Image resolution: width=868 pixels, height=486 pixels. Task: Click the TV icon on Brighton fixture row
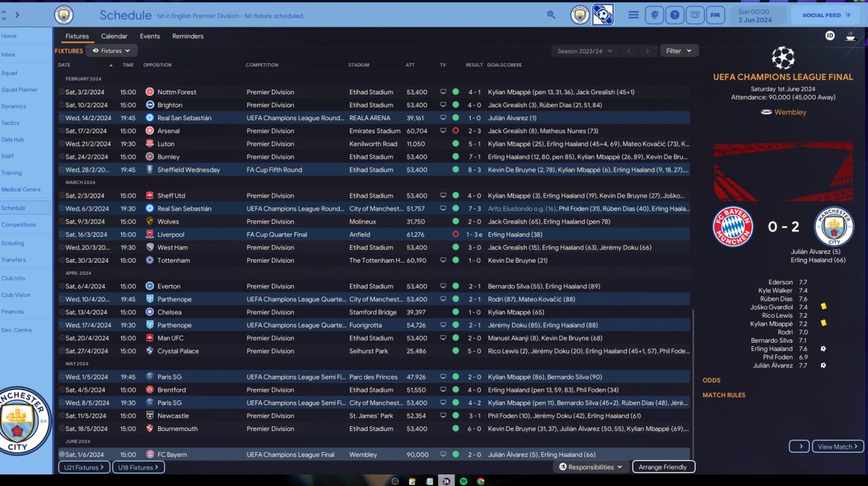click(443, 105)
